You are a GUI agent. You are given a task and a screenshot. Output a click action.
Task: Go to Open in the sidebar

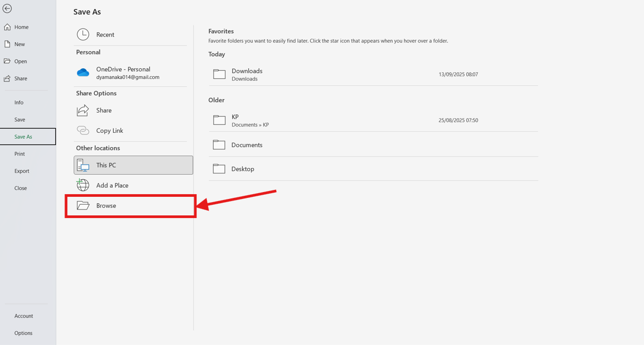point(21,61)
